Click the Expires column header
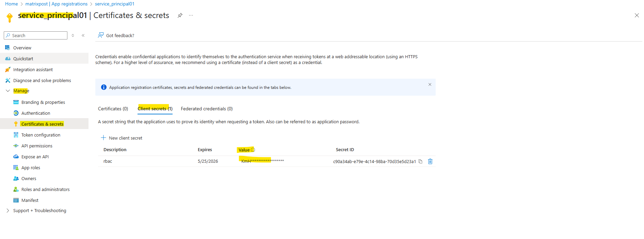The image size is (644, 239). point(205,149)
